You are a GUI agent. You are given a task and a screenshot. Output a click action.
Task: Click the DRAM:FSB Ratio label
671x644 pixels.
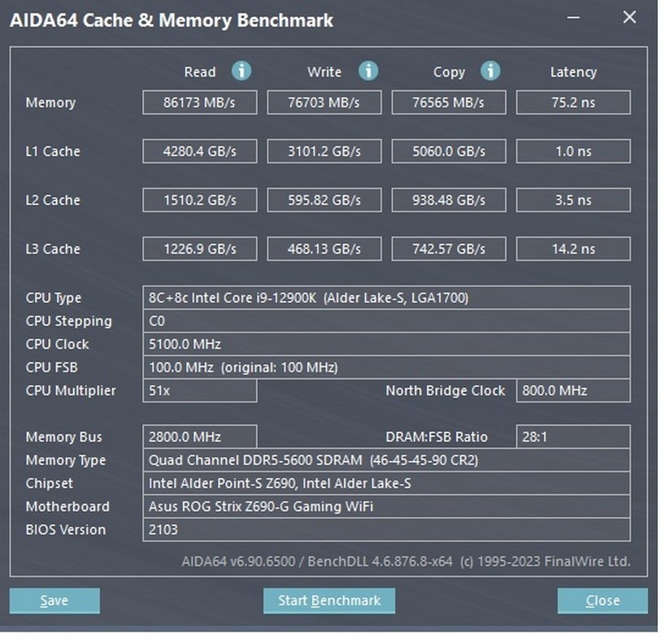[x=437, y=437]
